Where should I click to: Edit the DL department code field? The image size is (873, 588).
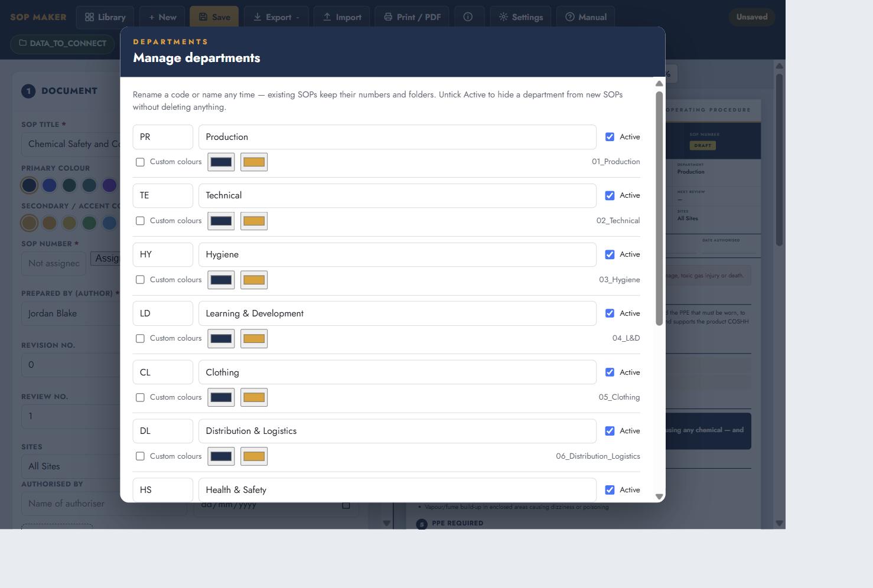coord(163,431)
